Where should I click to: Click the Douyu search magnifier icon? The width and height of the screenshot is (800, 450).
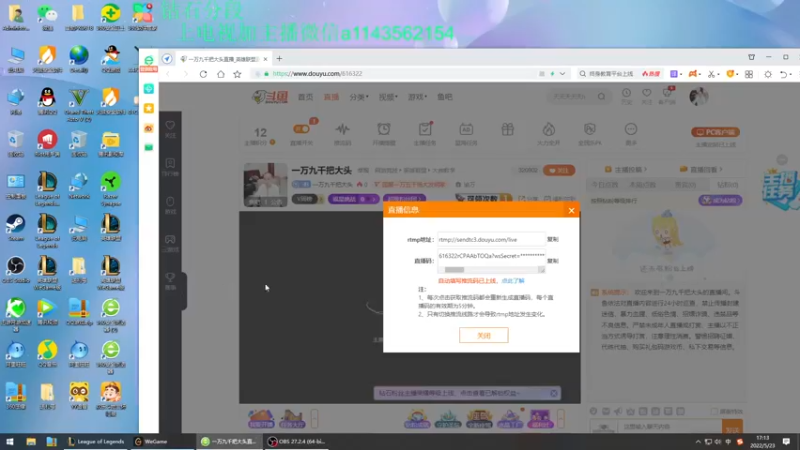click(602, 96)
